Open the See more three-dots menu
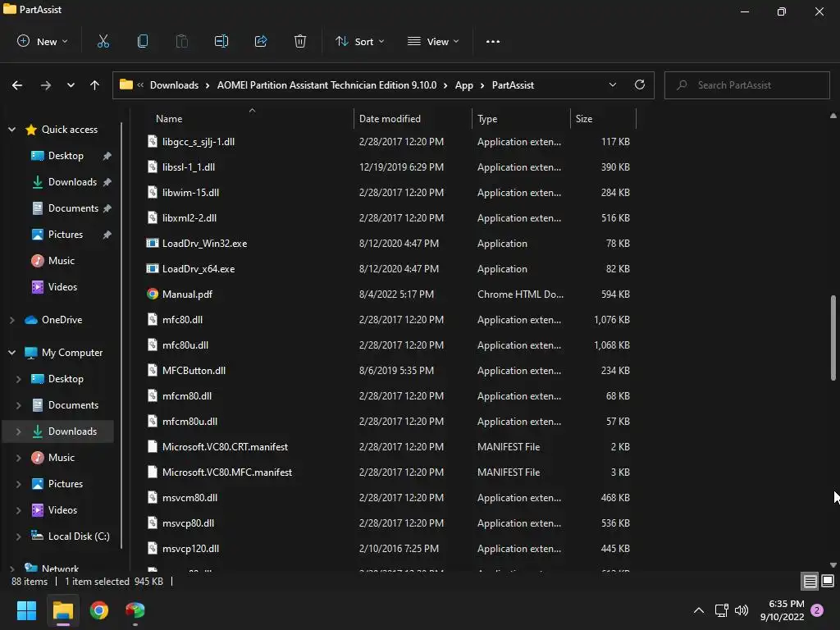840x630 pixels. (x=493, y=41)
